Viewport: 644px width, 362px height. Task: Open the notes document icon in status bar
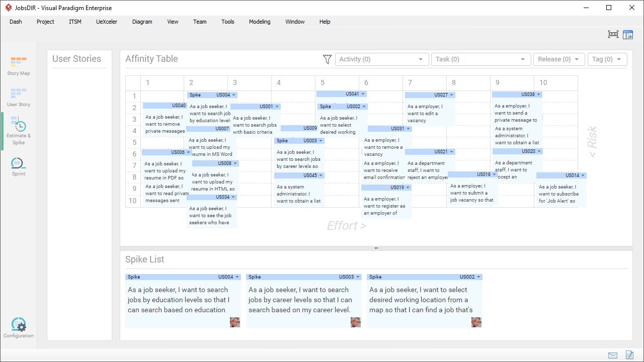[x=629, y=355]
